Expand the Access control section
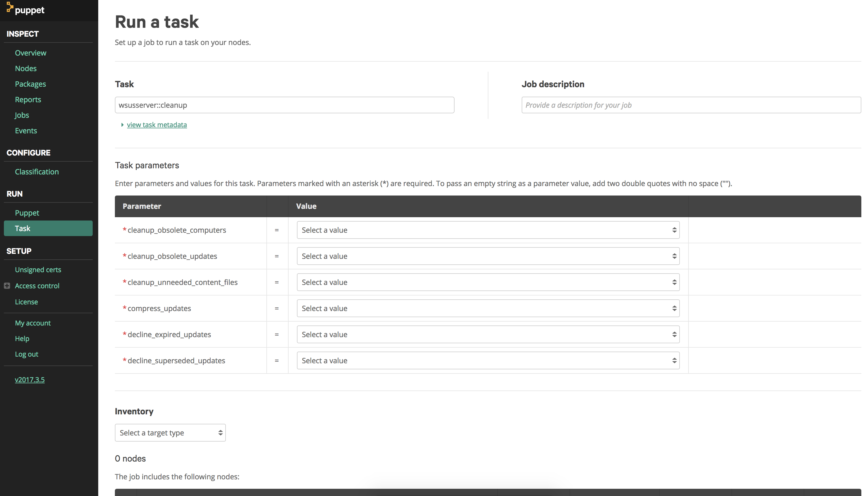This screenshot has width=868, height=496. click(7, 286)
